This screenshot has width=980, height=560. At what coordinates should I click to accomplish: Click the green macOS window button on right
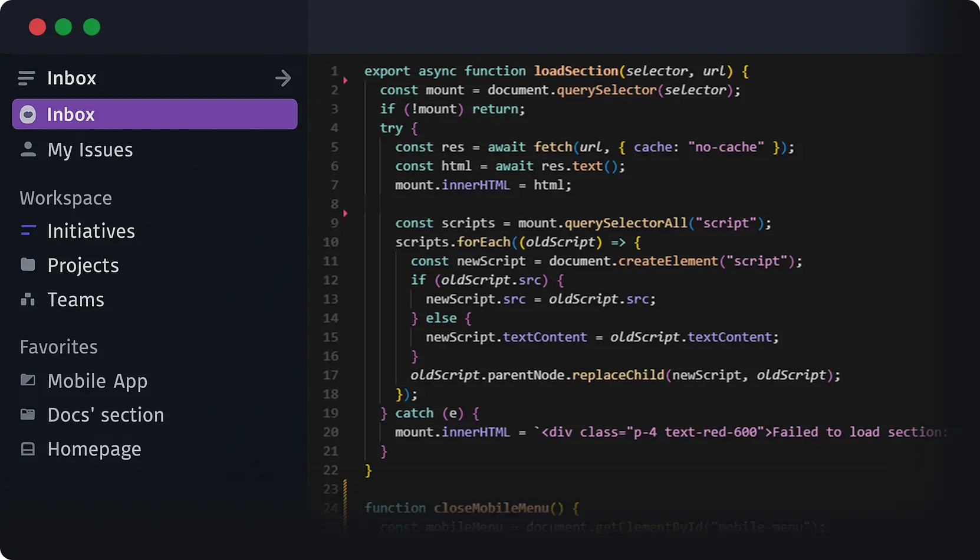(x=91, y=27)
